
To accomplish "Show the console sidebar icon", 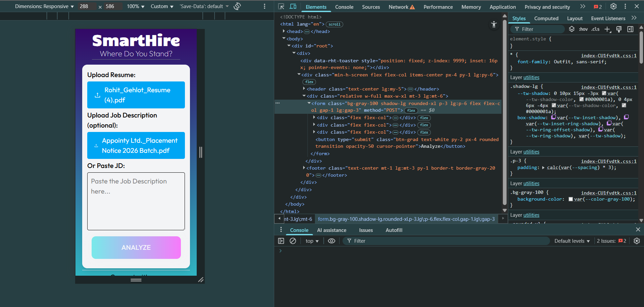I will tap(281, 241).
